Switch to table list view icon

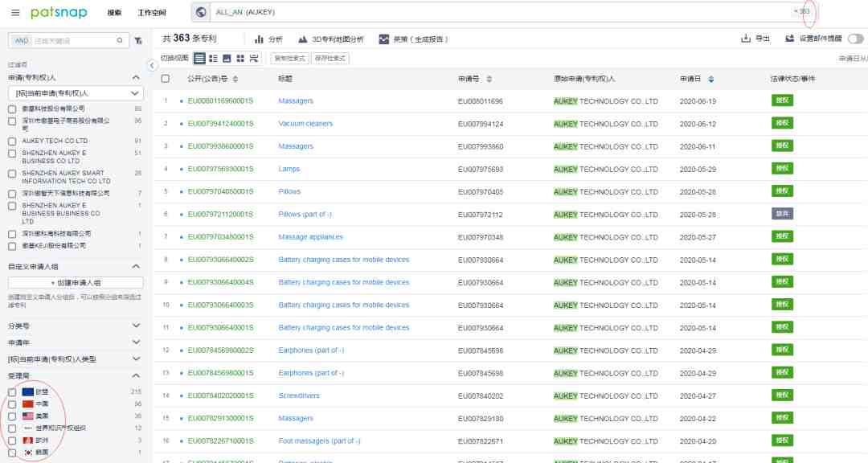(x=200, y=58)
